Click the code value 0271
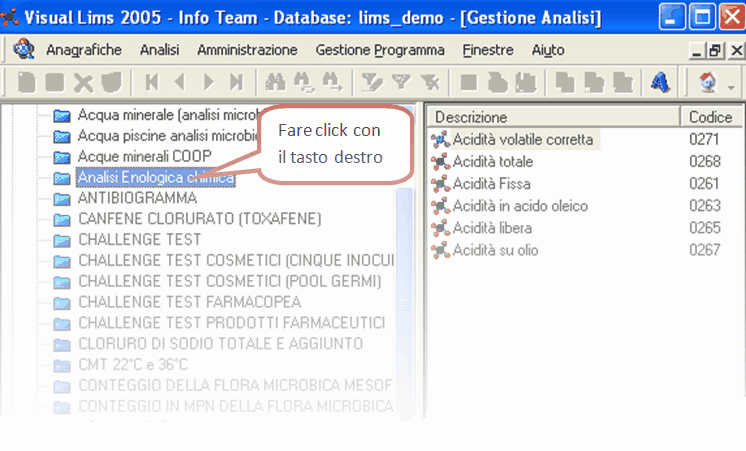This screenshot has height=451, width=746. pyautogui.click(x=704, y=139)
